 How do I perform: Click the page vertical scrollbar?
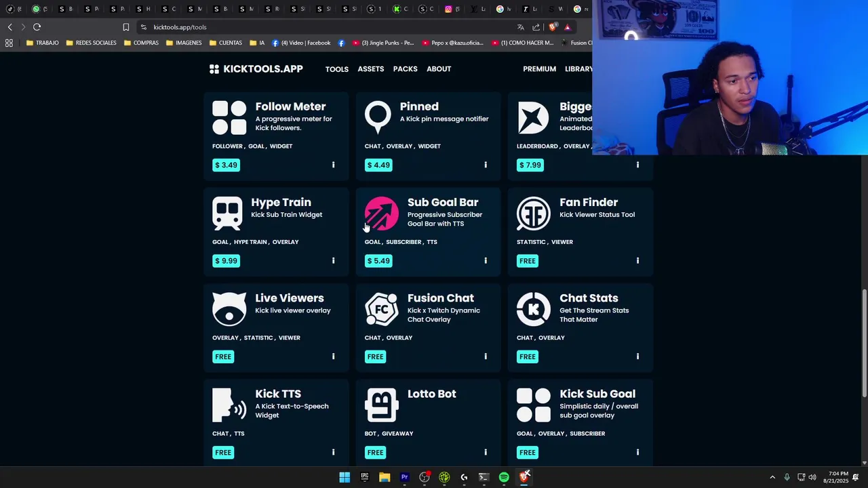pyautogui.click(x=864, y=343)
